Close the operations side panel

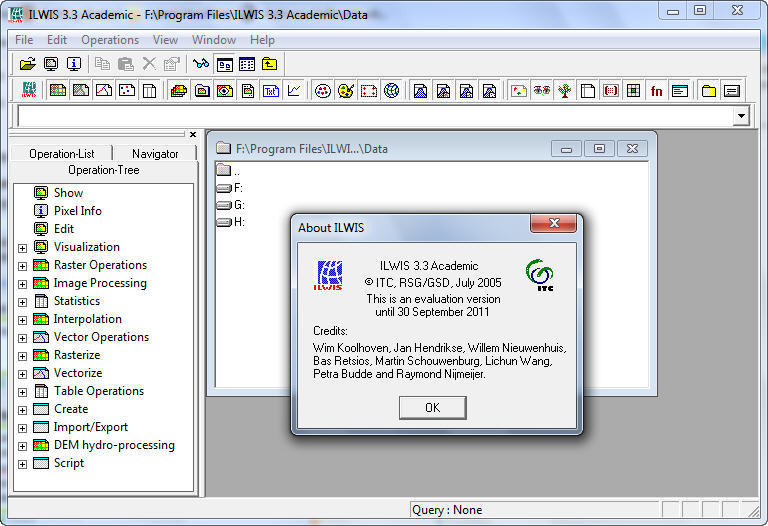pyautogui.click(x=193, y=134)
